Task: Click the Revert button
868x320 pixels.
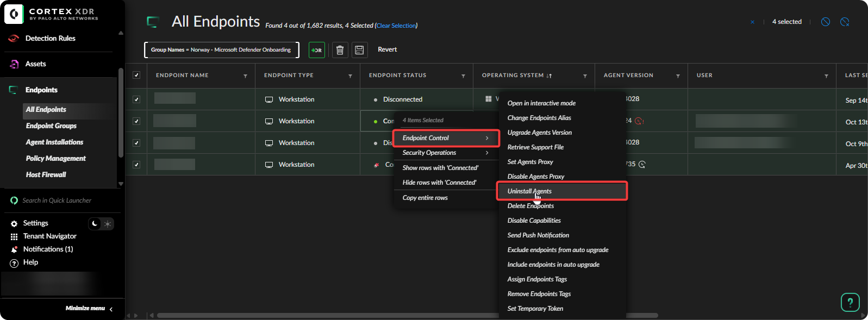Action: click(x=387, y=49)
